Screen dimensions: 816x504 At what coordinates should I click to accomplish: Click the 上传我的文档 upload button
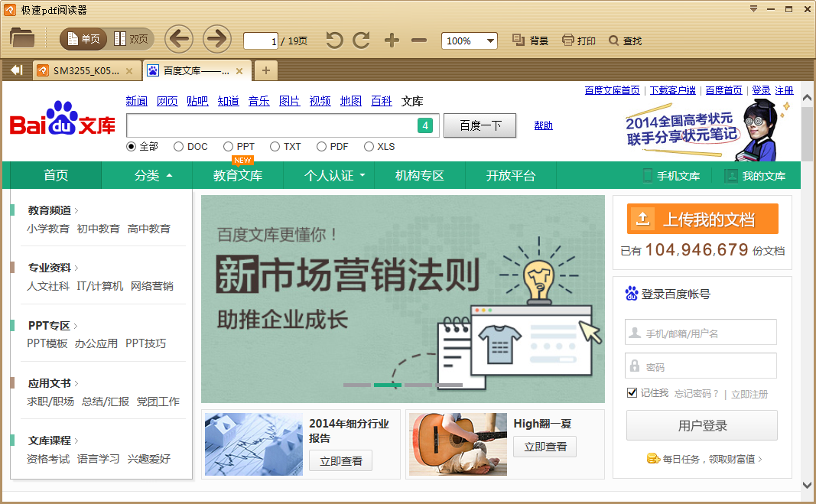tap(703, 219)
